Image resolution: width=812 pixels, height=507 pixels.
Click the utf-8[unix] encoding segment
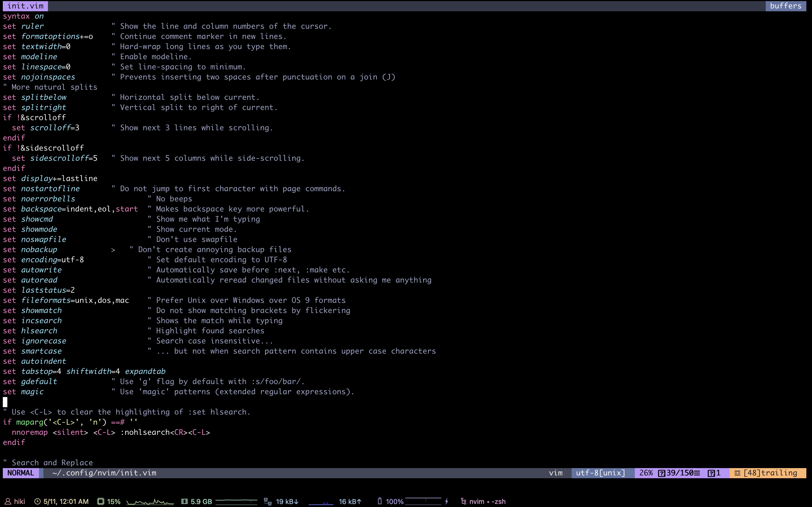tap(600, 473)
